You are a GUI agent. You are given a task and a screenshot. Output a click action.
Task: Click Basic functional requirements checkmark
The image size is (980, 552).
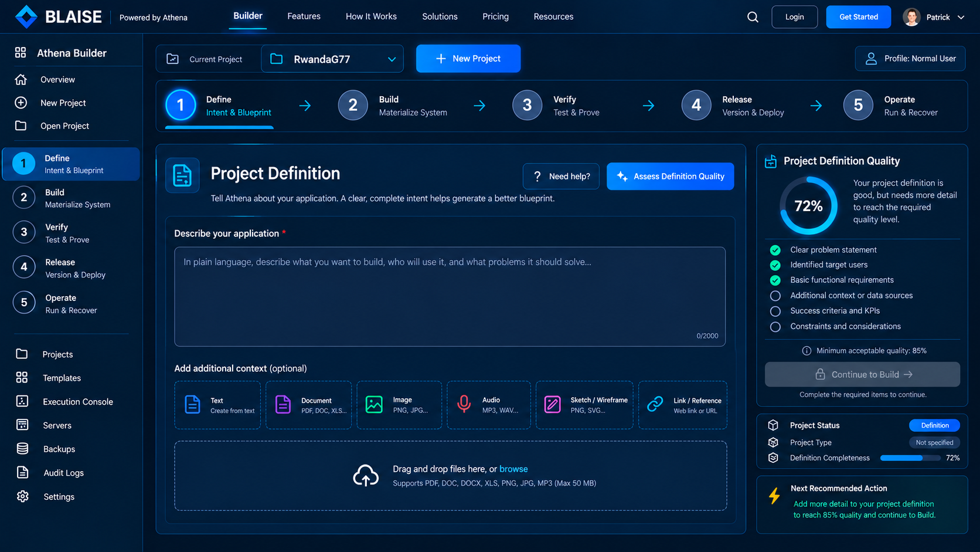(775, 280)
